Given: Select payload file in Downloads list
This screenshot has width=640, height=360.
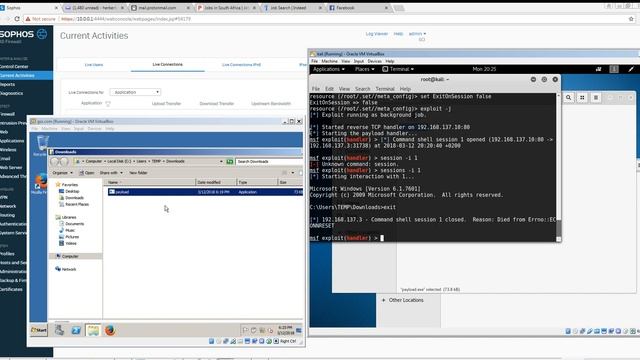Looking at the screenshot, I should [205, 192].
